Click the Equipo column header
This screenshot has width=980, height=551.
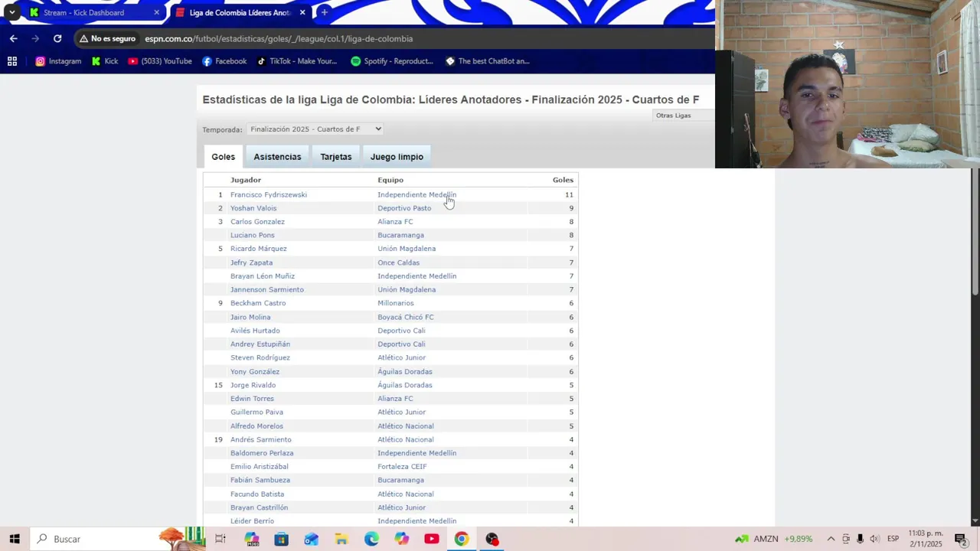(390, 180)
